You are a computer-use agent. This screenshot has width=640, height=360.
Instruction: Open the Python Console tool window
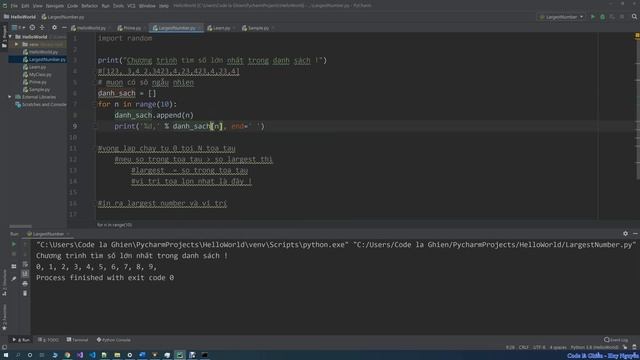(x=113, y=340)
